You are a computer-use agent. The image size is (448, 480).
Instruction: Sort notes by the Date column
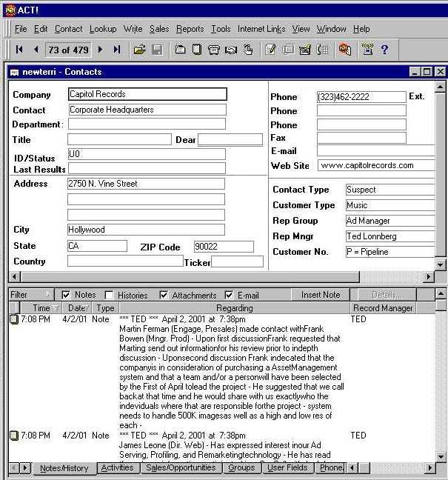78,307
